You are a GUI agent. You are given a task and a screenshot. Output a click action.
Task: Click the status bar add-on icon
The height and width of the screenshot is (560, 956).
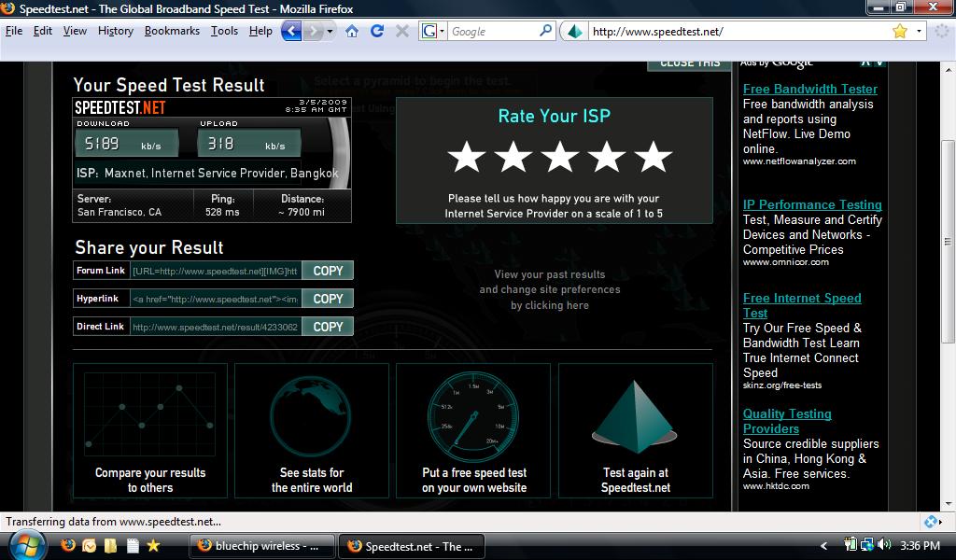[x=931, y=522]
